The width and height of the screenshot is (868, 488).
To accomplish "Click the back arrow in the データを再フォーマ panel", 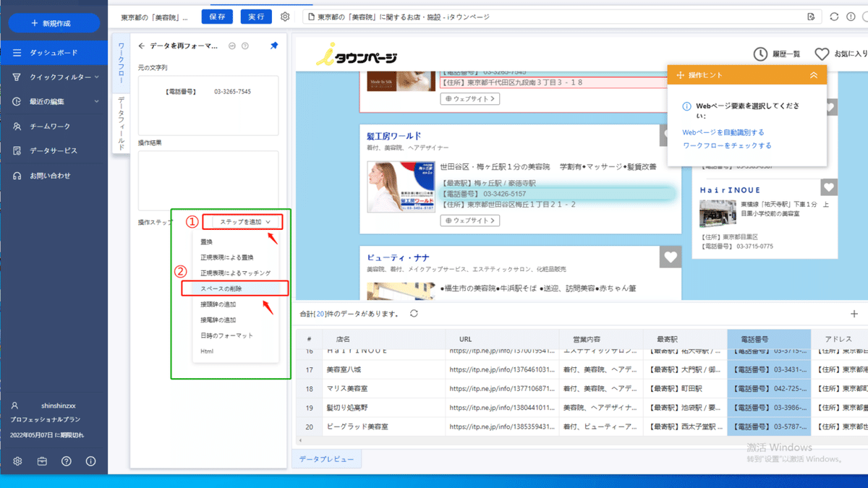I will (140, 45).
